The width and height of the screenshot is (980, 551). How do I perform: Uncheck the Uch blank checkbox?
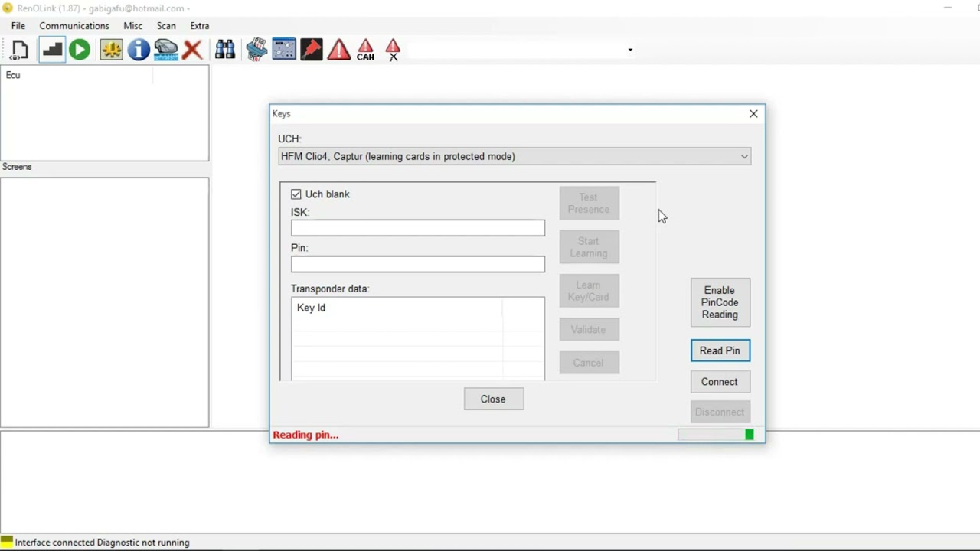point(296,194)
